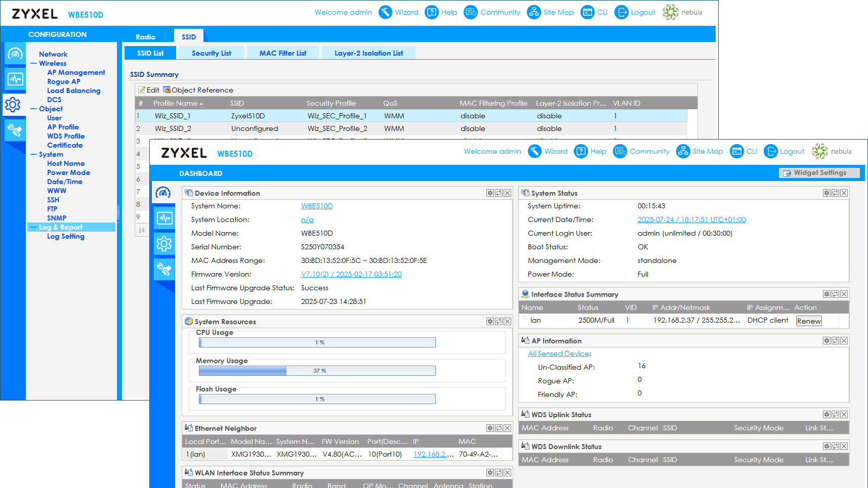Refresh the System Status widget

tap(835, 193)
